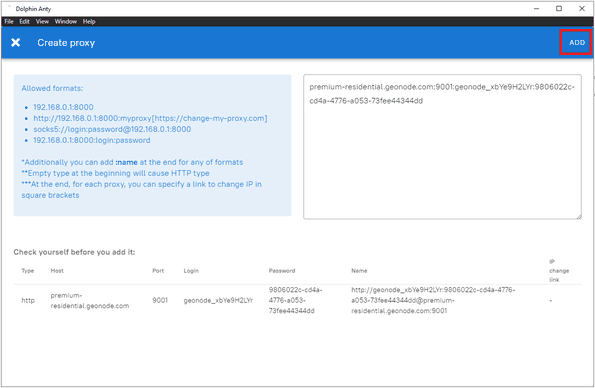Click the Allowed formats heading
595x388 pixels.
click(x=52, y=88)
